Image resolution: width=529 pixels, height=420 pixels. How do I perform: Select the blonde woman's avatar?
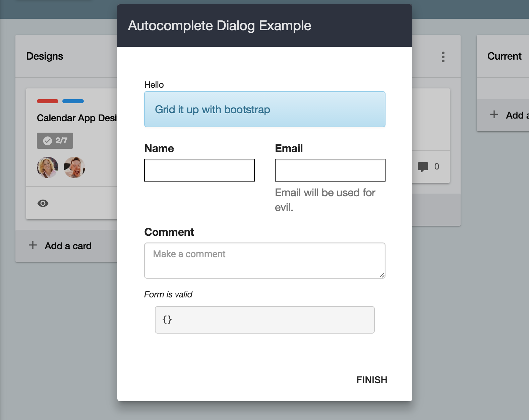(48, 167)
